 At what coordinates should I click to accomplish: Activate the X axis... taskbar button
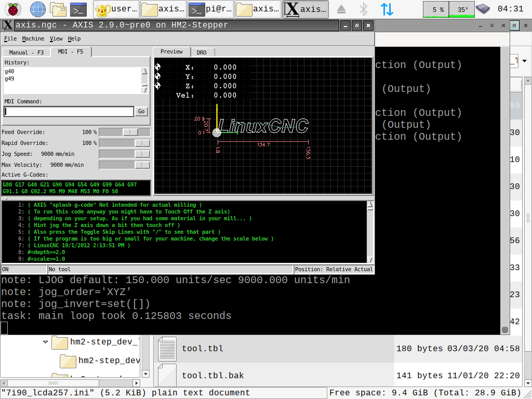[x=305, y=9]
